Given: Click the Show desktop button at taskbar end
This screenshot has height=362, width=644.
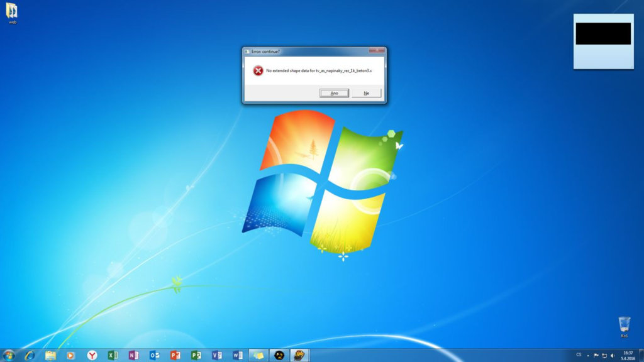Looking at the screenshot, I should tap(641, 356).
